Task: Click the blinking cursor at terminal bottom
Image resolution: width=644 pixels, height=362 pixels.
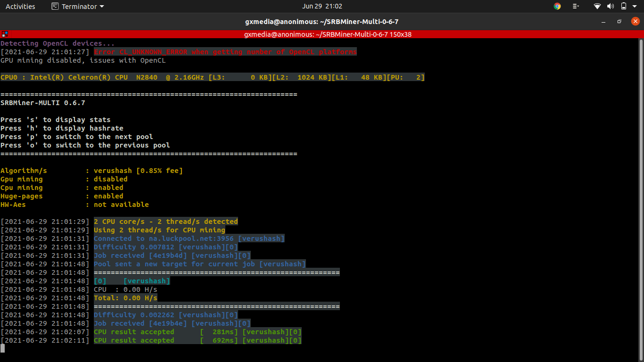Action: coord(3,349)
